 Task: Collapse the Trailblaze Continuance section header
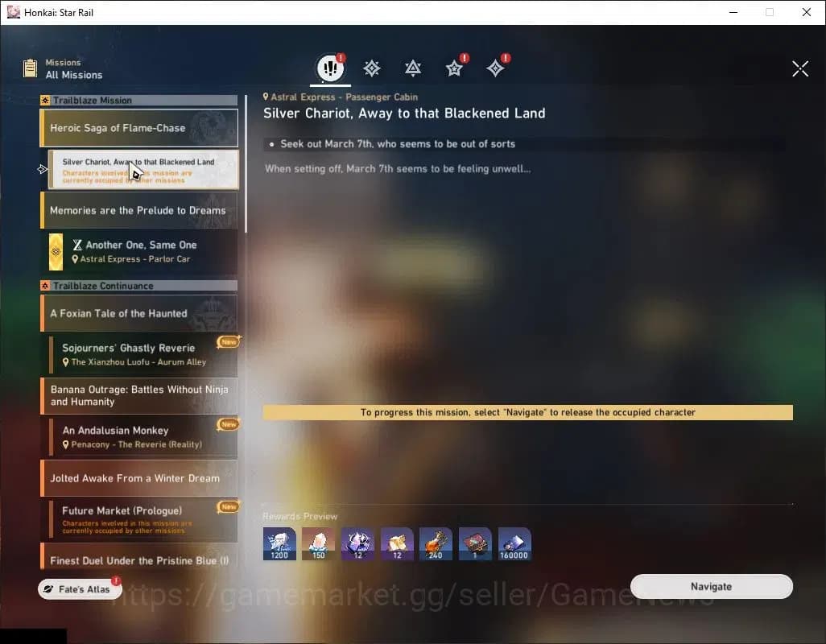[138, 286]
